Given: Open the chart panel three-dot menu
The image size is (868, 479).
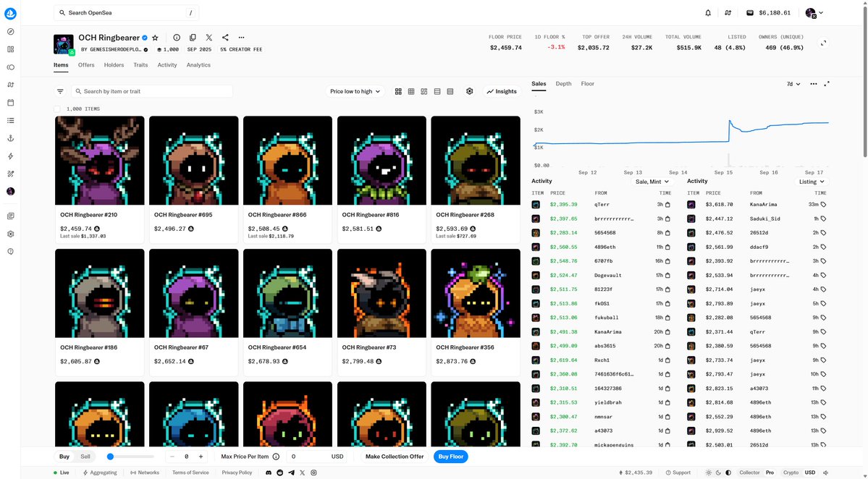Looking at the screenshot, I should click(813, 84).
